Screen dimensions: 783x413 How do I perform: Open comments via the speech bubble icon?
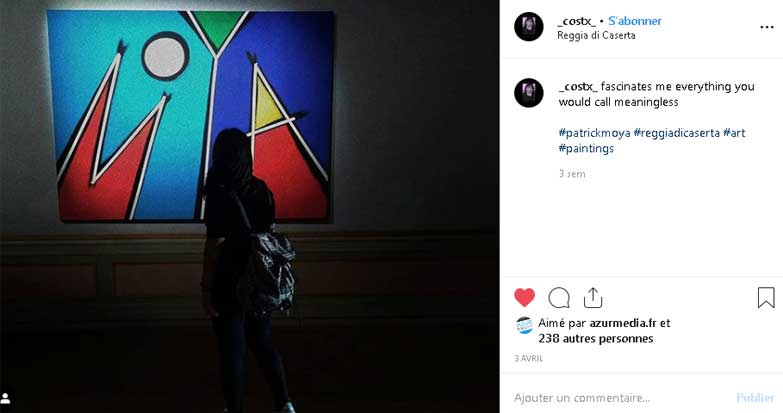(x=559, y=298)
